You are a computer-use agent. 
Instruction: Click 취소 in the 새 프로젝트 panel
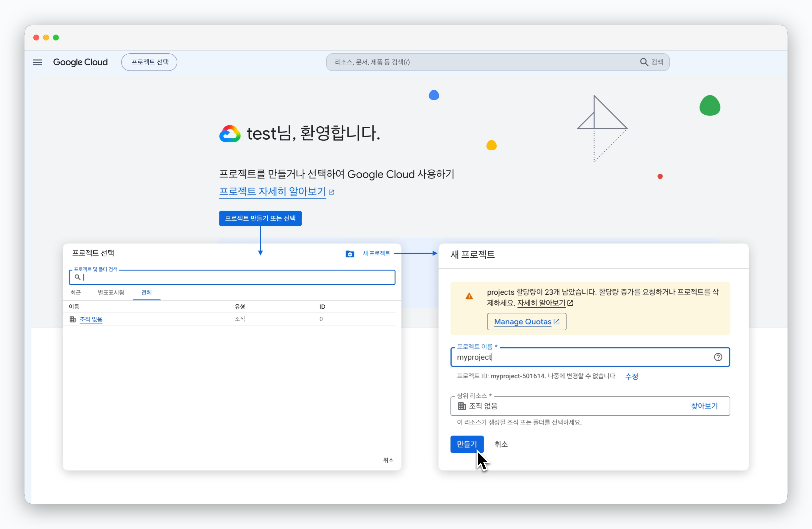coord(501,444)
